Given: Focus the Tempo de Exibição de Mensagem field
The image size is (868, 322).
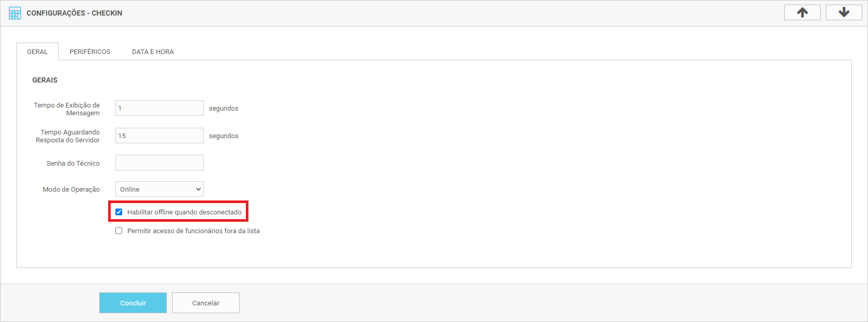Looking at the screenshot, I should (159, 108).
